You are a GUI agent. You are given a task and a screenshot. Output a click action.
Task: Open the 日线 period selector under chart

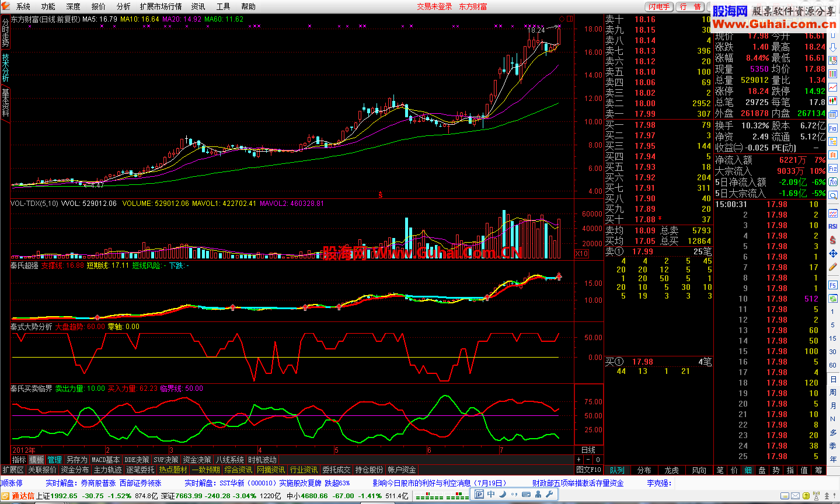(x=588, y=450)
